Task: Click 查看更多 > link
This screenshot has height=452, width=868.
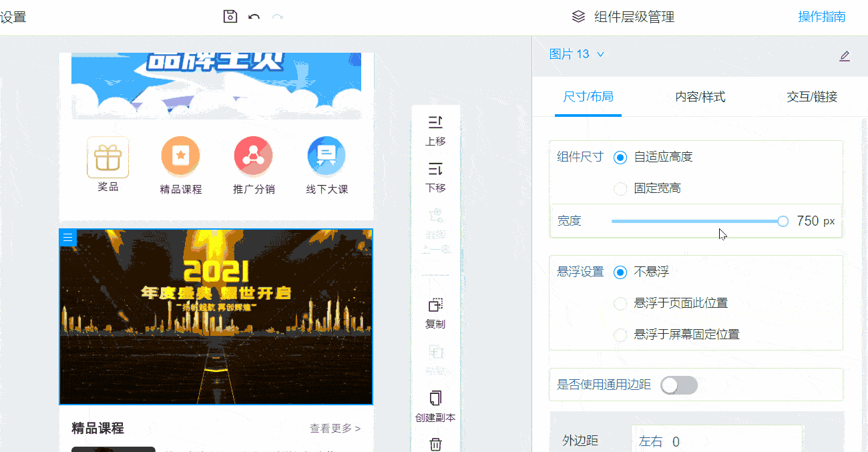Action: (335, 429)
